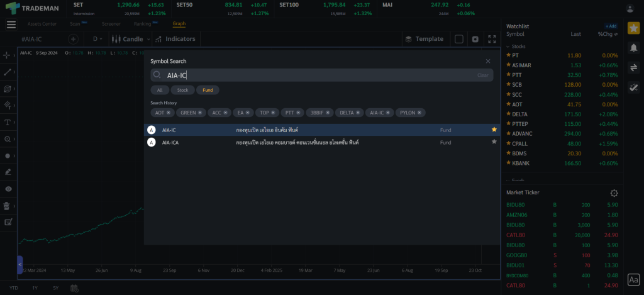Toggle drawings visibility eye icon
The height and width of the screenshot is (295, 644).
[x=8, y=189]
